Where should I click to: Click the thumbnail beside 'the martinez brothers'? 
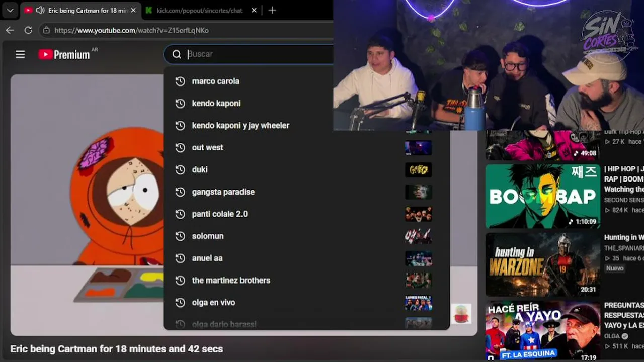(x=419, y=281)
